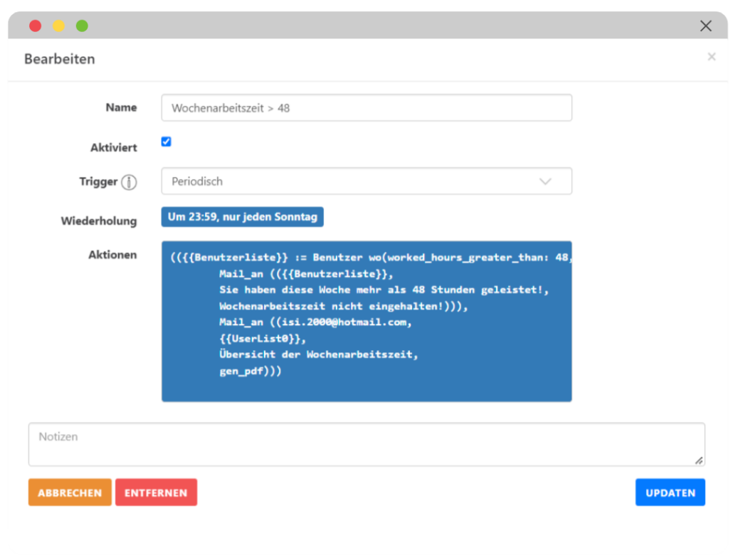The height and width of the screenshot is (560, 733).
Task: Open the Trigger dropdown showing Periodisch
Action: (x=366, y=181)
